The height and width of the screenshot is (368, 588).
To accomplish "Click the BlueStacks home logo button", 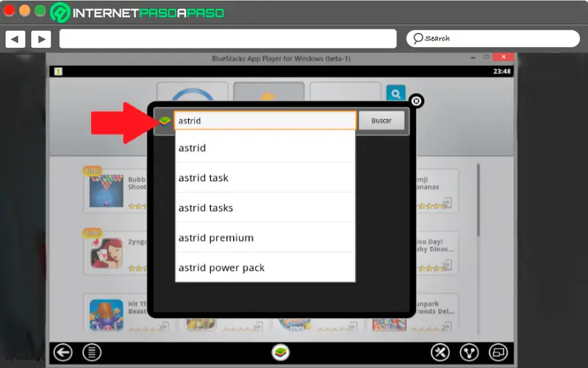I will click(x=281, y=353).
